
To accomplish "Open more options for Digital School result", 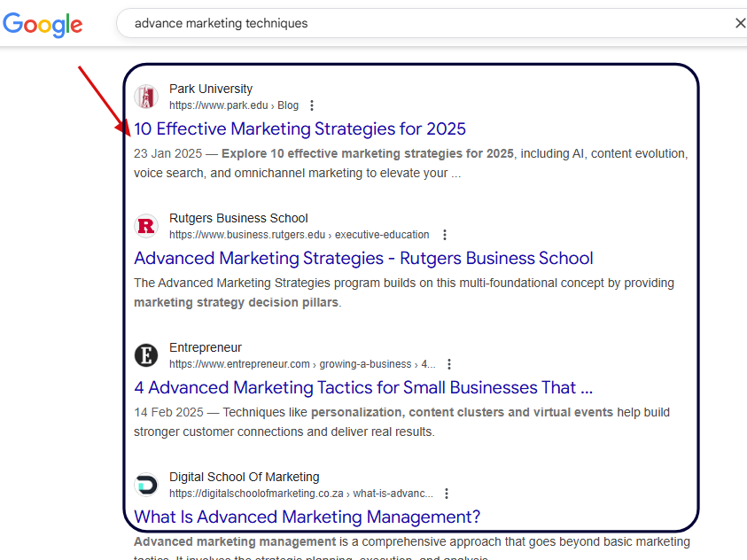I will click(447, 494).
